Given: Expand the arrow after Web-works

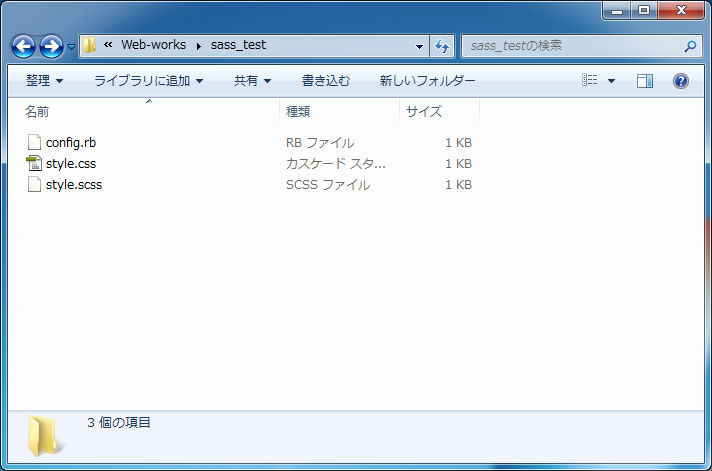Looking at the screenshot, I should pyautogui.click(x=198, y=46).
